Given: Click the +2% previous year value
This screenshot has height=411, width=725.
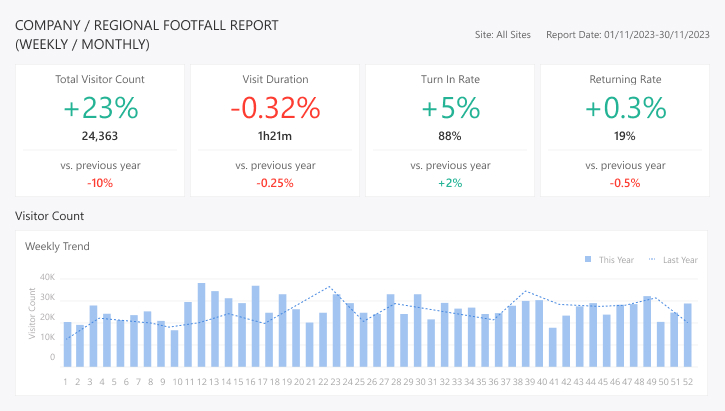Looking at the screenshot, I should click(450, 183).
